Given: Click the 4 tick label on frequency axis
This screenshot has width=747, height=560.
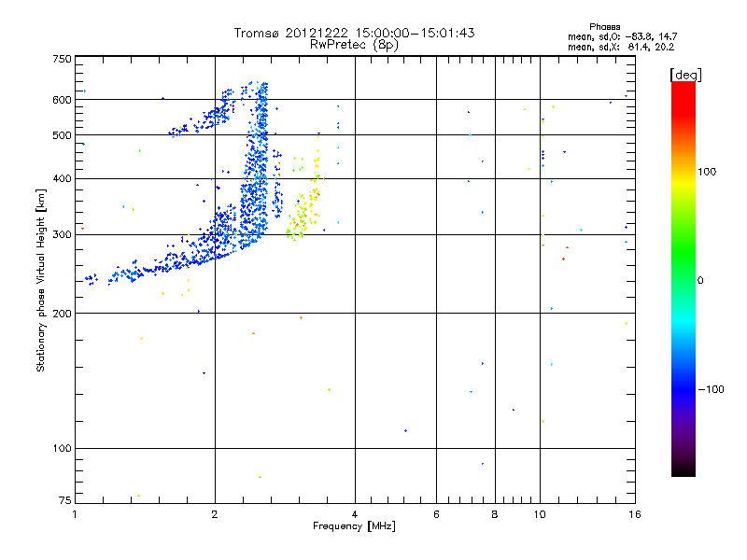Looking at the screenshot, I should (355, 514).
